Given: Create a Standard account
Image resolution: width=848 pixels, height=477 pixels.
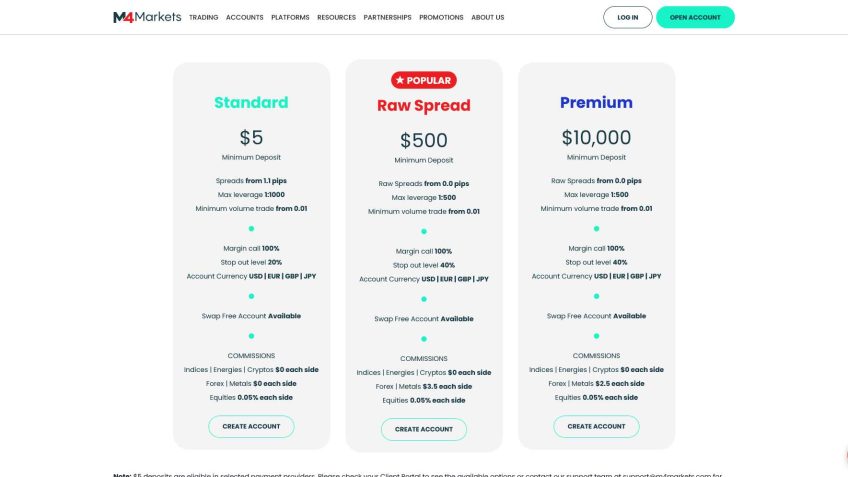Looking at the screenshot, I should point(251,426).
